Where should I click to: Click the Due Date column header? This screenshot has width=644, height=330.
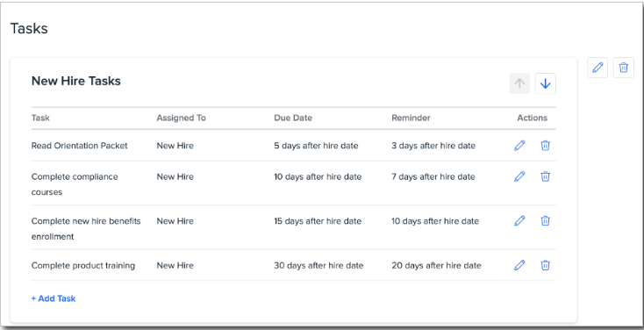click(293, 118)
